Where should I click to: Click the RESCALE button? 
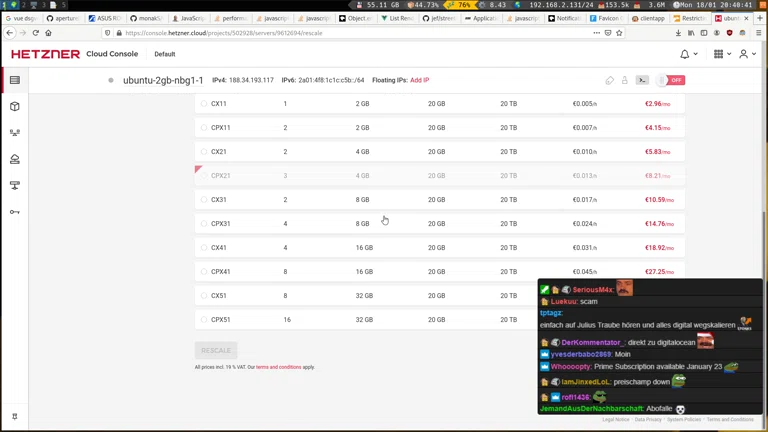(216, 350)
